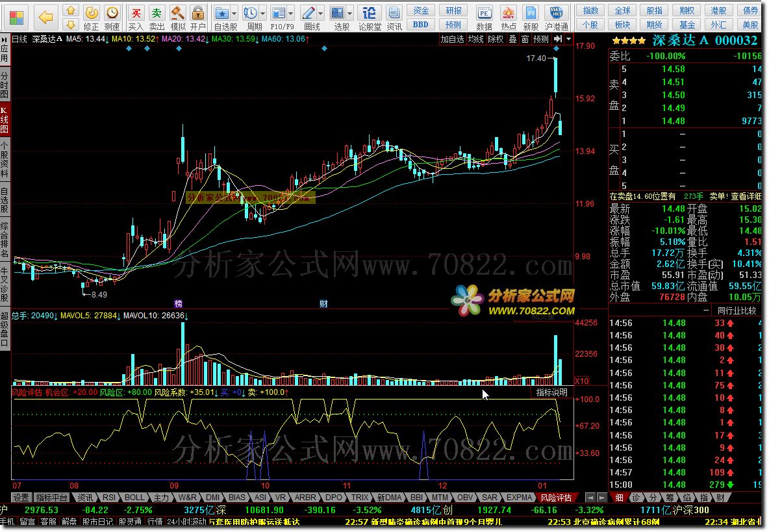Expand the 选股 dropdown arrow
This screenshot has height=532, width=769.
(x=349, y=13)
